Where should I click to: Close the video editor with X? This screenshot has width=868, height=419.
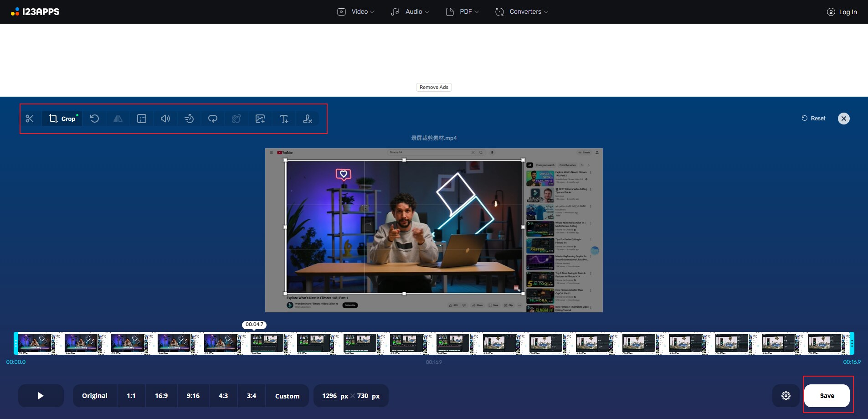pyautogui.click(x=844, y=119)
